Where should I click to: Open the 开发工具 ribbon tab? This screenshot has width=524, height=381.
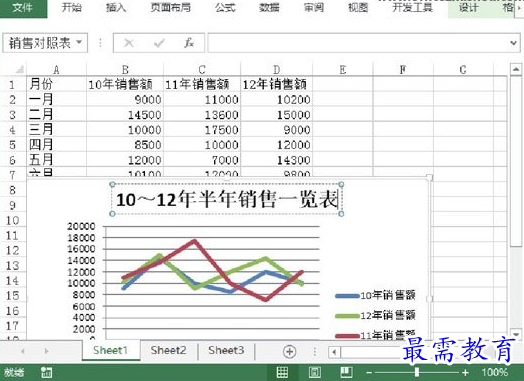coord(412,7)
